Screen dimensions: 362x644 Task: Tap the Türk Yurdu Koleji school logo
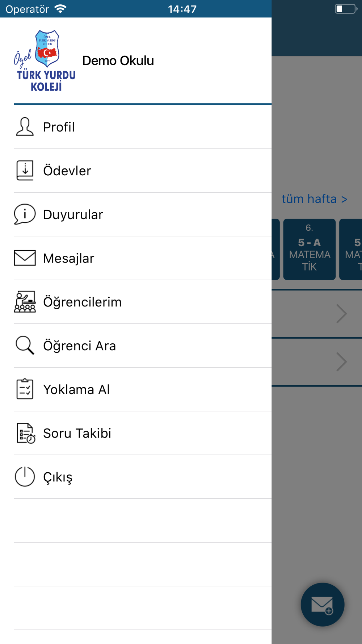(45, 60)
